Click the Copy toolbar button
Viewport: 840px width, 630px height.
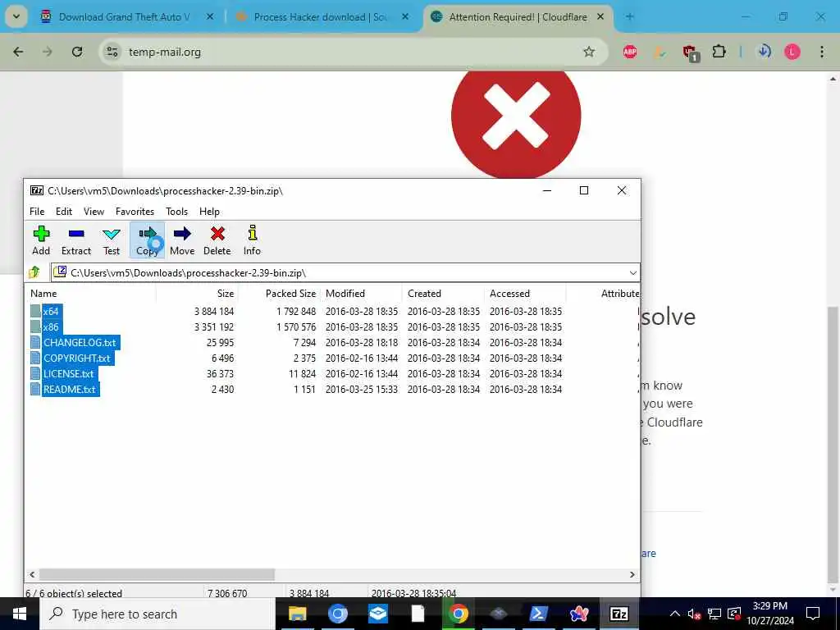pyautogui.click(x=147, y=240)
